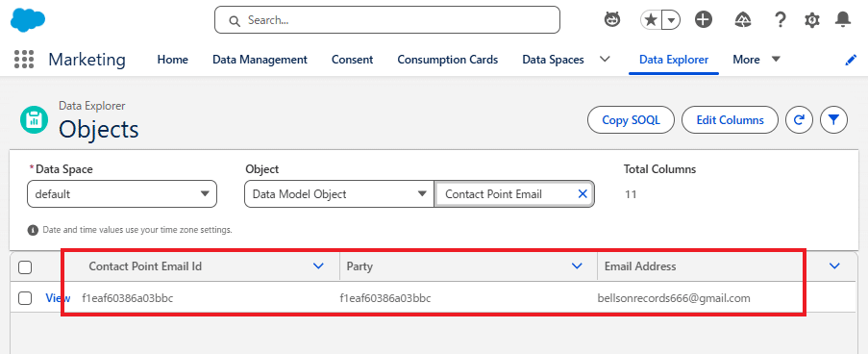
Task: Switch to the Consent tab
Action: 352,60
